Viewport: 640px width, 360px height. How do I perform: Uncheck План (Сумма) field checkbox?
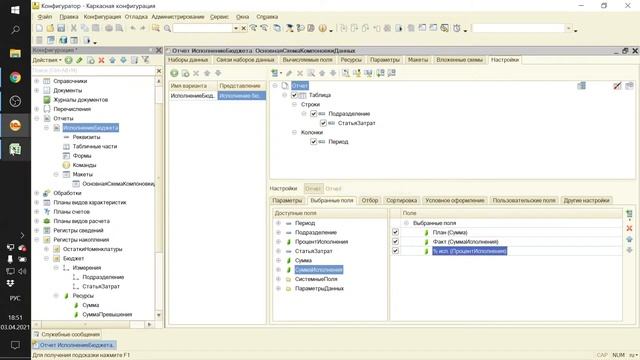click(x=395, y=232)
